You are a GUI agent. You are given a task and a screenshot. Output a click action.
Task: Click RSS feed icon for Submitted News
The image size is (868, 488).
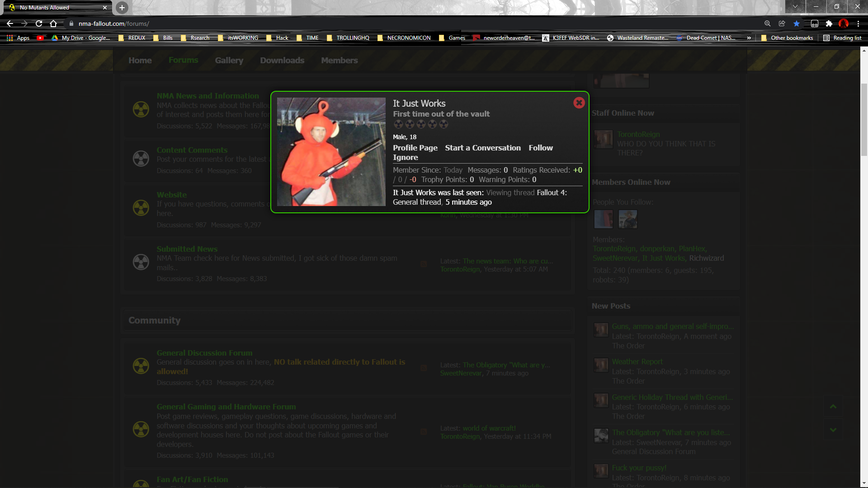pos(424,264)
